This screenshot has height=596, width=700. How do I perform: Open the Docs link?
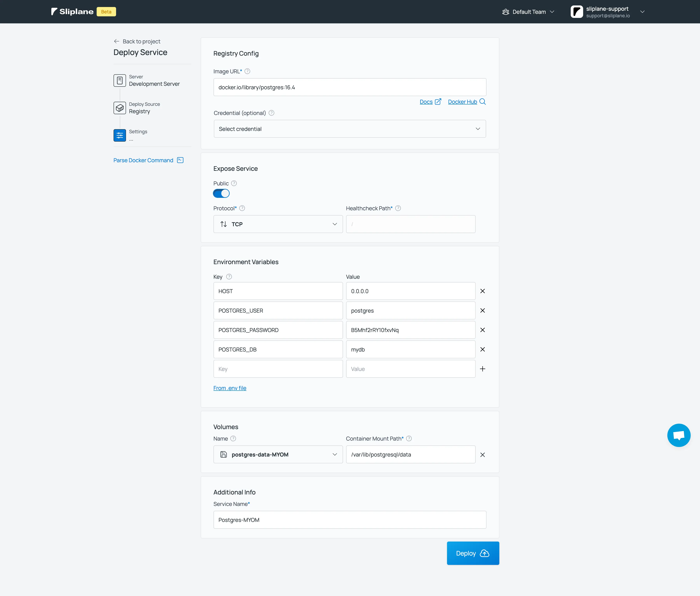click(426, 102)
